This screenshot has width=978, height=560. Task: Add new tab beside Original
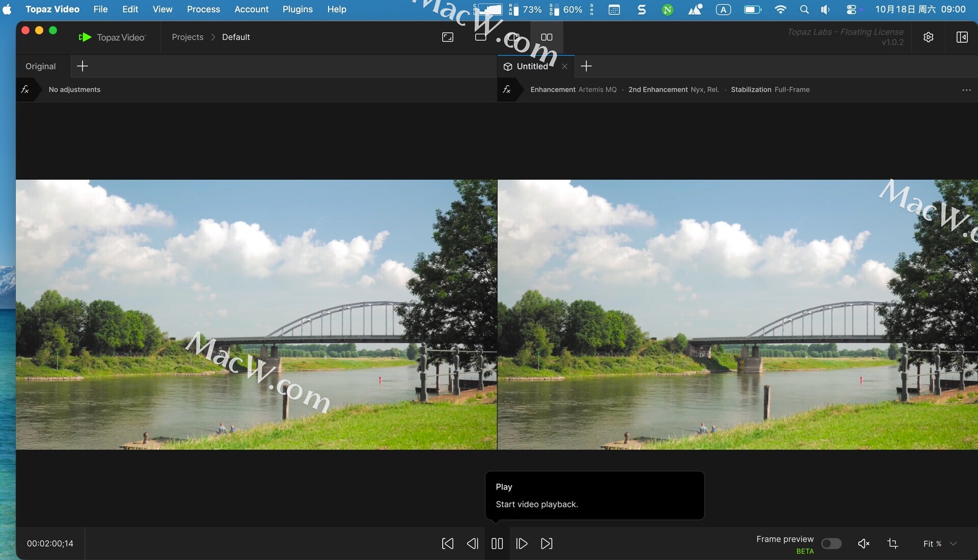coord(83,66)
